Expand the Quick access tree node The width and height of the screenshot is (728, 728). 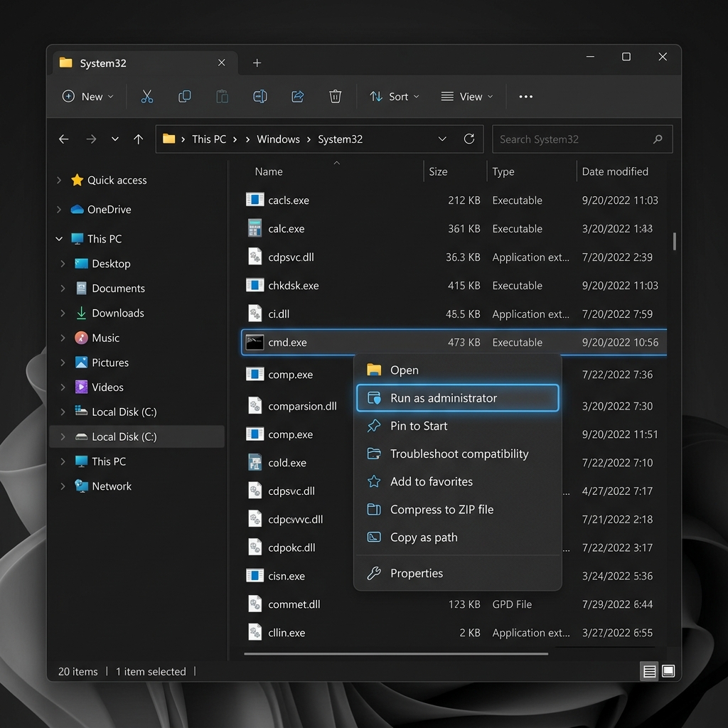[59, 180]
